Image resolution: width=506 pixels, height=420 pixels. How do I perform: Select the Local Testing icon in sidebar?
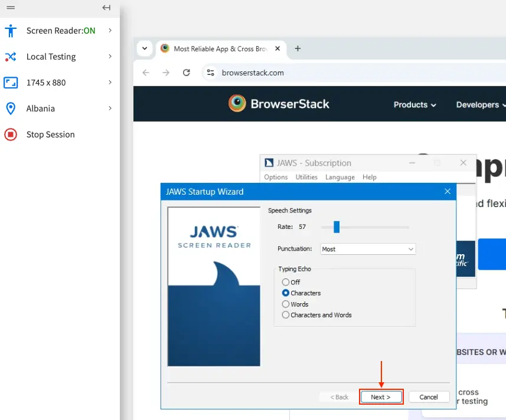[x=10, y=57]
